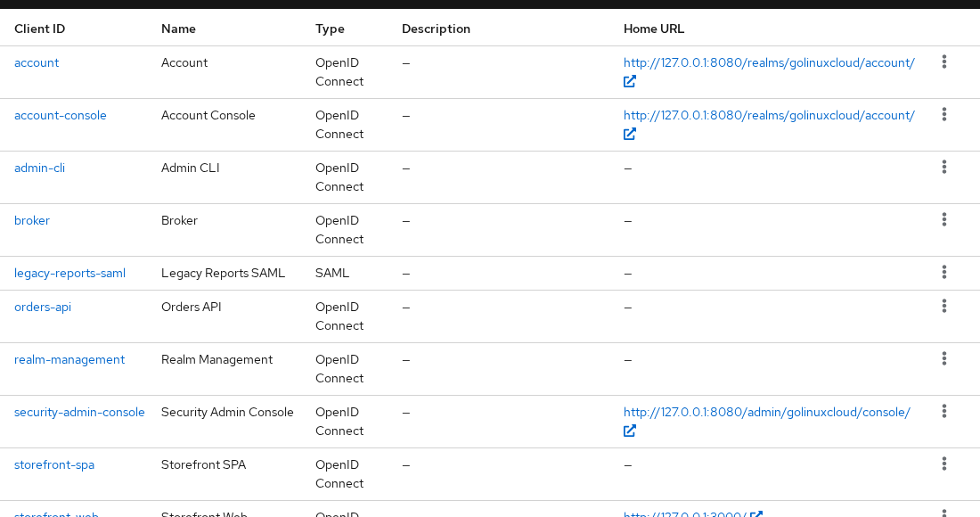
Task: Select the 'Account Console' name cell
Action: tap(208, 115)
